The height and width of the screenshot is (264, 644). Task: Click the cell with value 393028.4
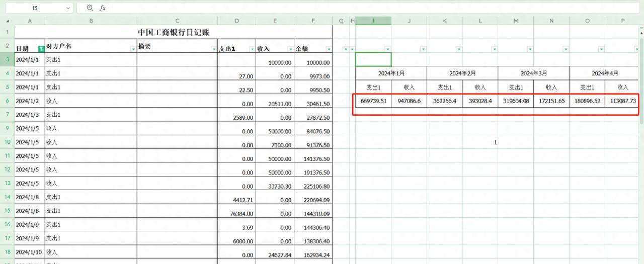pos(480,101)
